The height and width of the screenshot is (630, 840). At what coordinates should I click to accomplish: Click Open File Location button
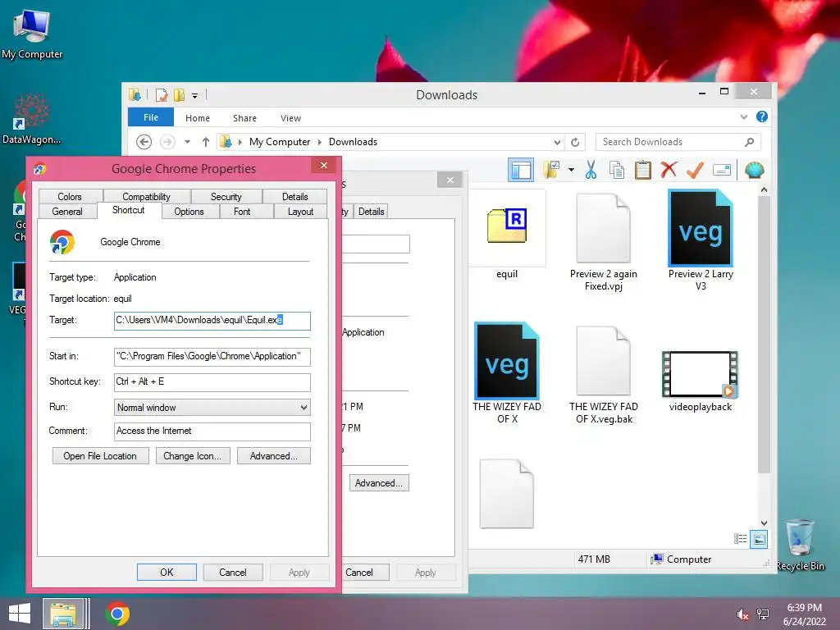point(100,456)
